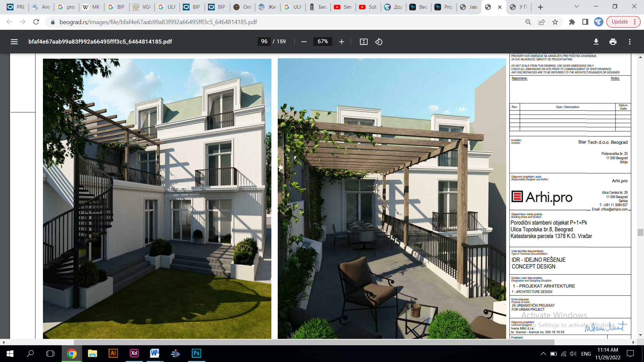Open Microsoft Word from taskbar
Image resolution: width=644 pixels, height=362 pixels.
[155, 353]
